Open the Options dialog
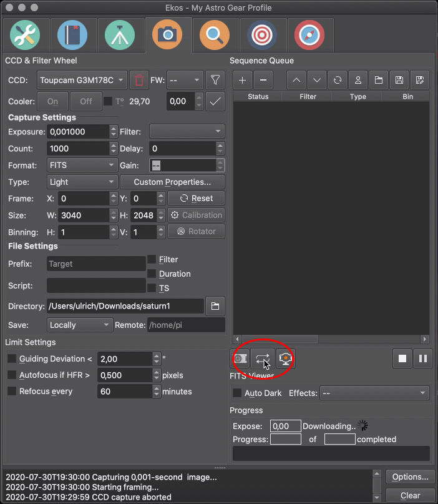 (410, 477)
